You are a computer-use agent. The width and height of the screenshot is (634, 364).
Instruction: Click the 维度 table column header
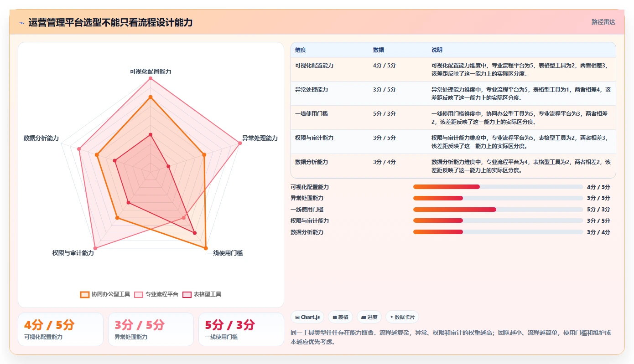click(301, 50)
